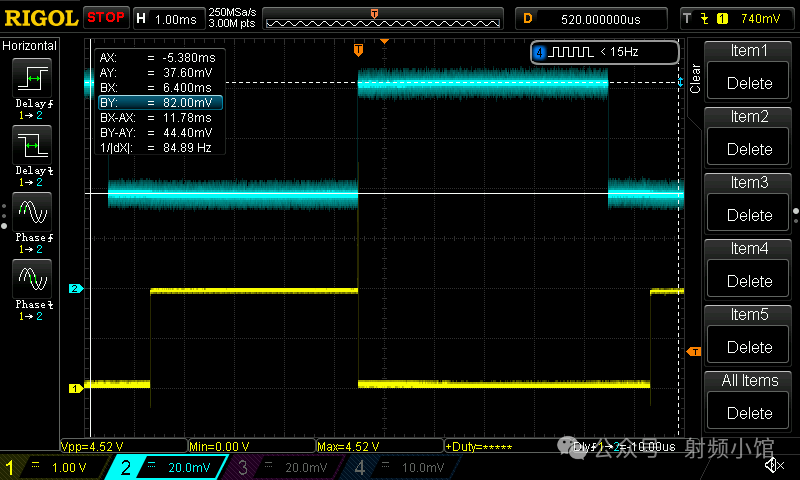Click the channel 1 yellow ground marker
The height and width of the screenshot is (480, 800).
tap(75, 388)
